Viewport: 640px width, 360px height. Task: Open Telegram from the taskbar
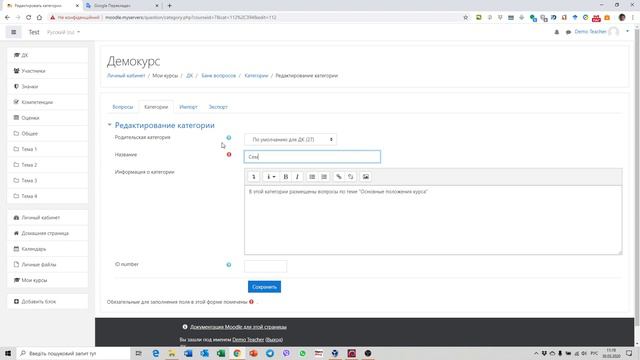270,353
